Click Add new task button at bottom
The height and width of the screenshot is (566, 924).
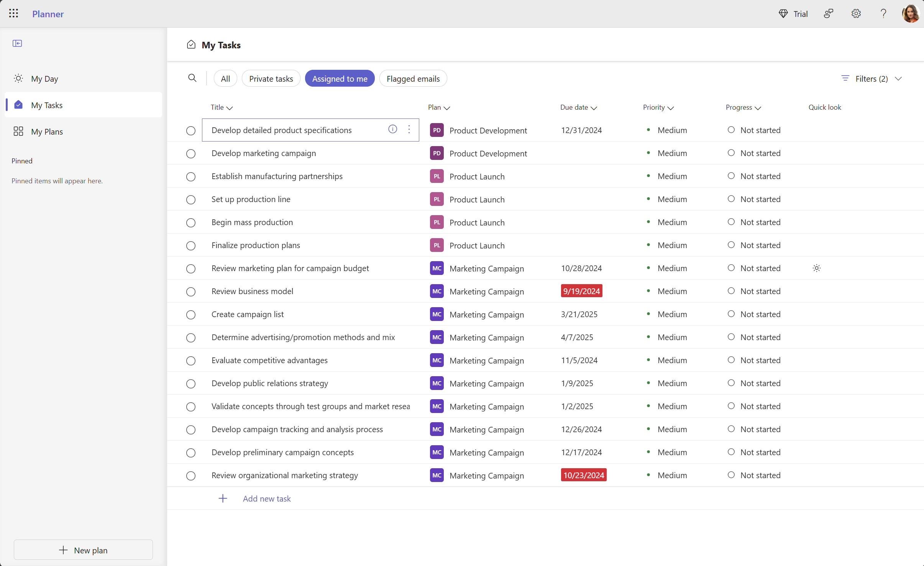(267, 498)
